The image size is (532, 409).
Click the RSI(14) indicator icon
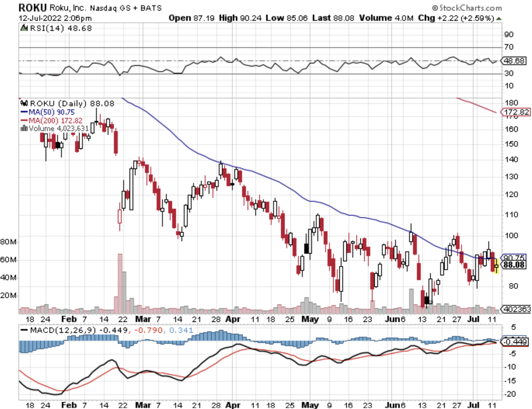[x=24, y=28]
